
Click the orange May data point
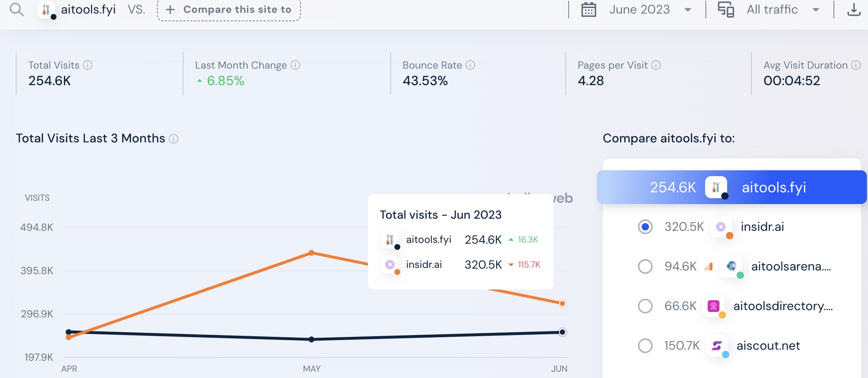(311, 253)
